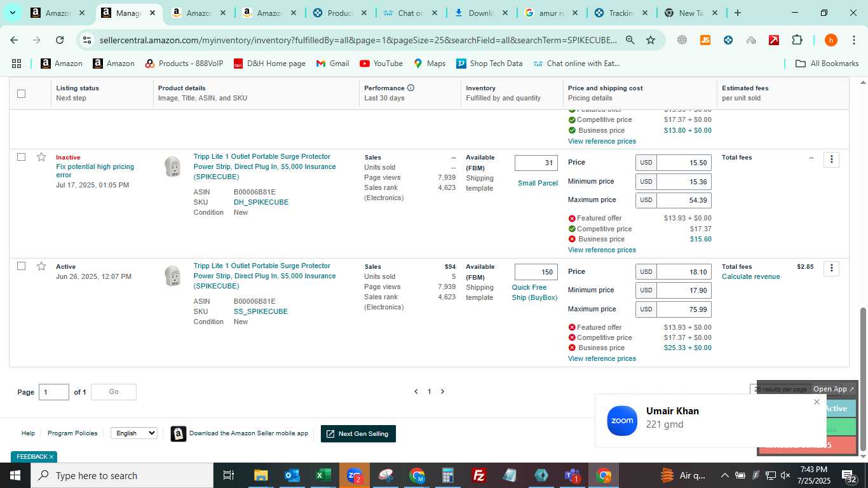
Task: Open Program Policies footer link
Action: [x=72, y=433]
